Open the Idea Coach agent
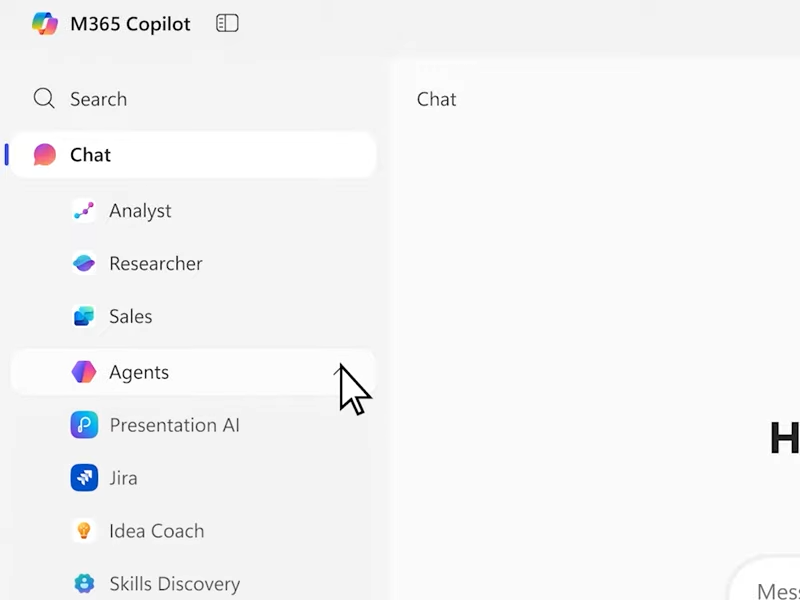 [156, 530]
